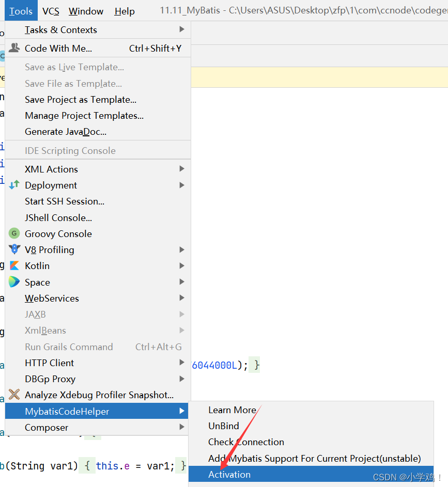Click the Code With Me people icon
448x487 pixels.
coord(14,48)
